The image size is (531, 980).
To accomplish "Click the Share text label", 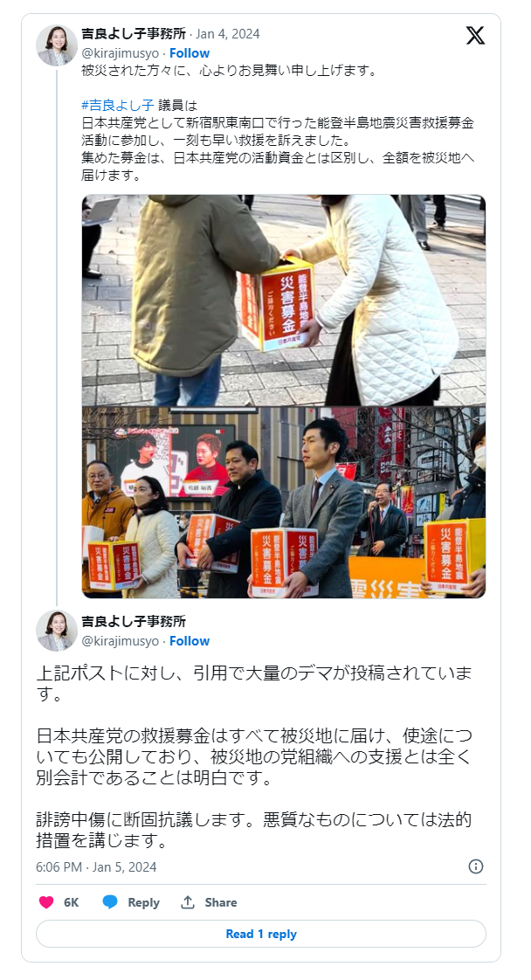I will click(x=220, y=902).
